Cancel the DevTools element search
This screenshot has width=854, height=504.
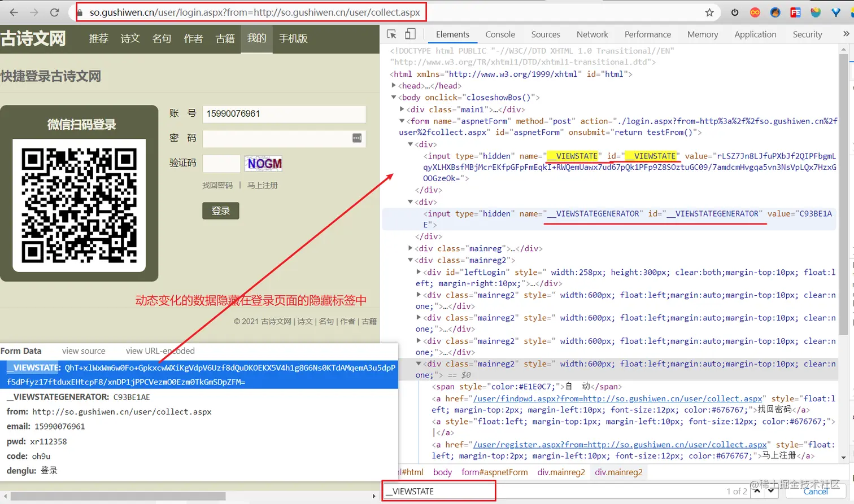point(816,491)
